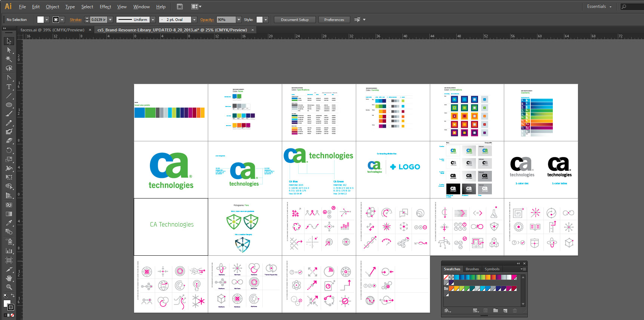Open the fill color dropdown arrow

[x=47, y=19]
